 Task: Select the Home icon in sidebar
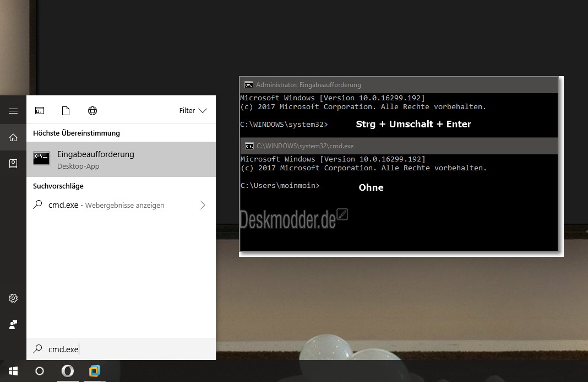[x=13, y=137]
